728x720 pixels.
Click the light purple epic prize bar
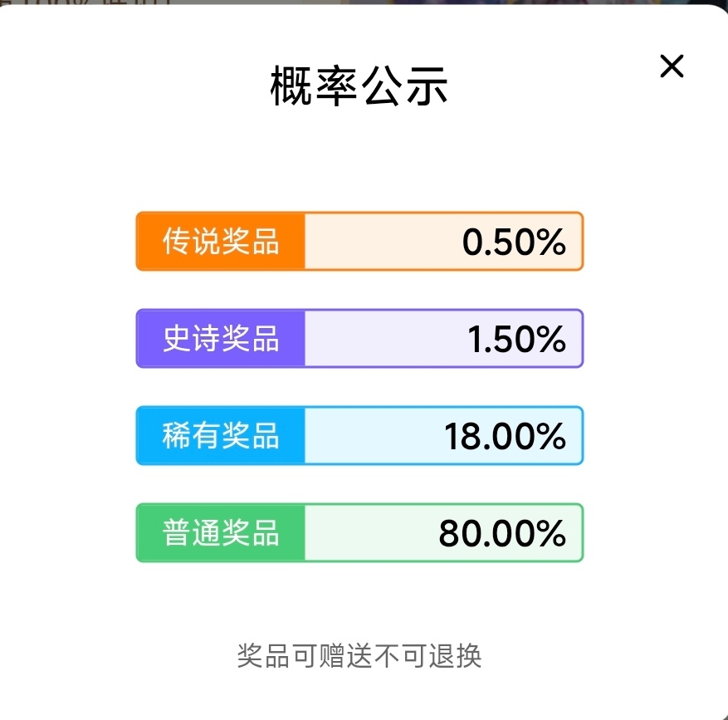443,338
